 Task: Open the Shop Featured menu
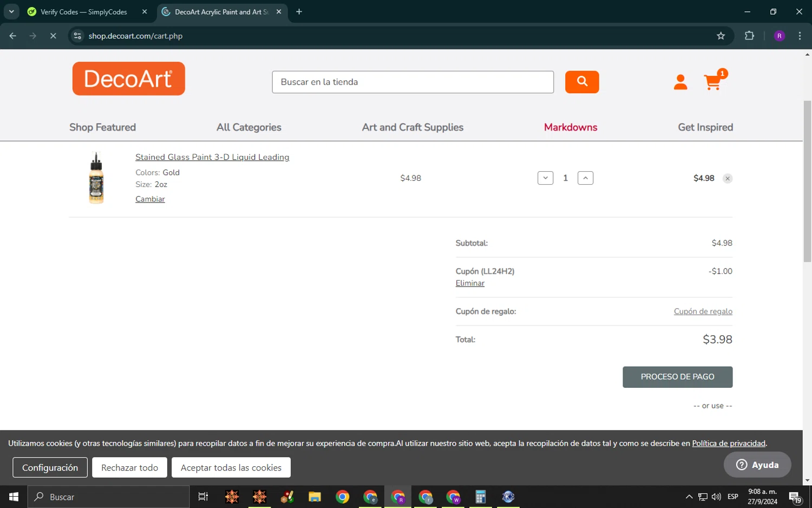pos(102,127)
